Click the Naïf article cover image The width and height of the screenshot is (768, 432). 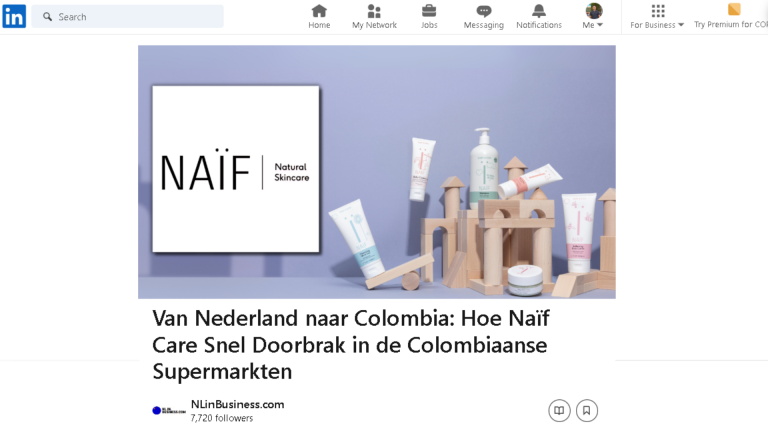click(x=377, y=172)
